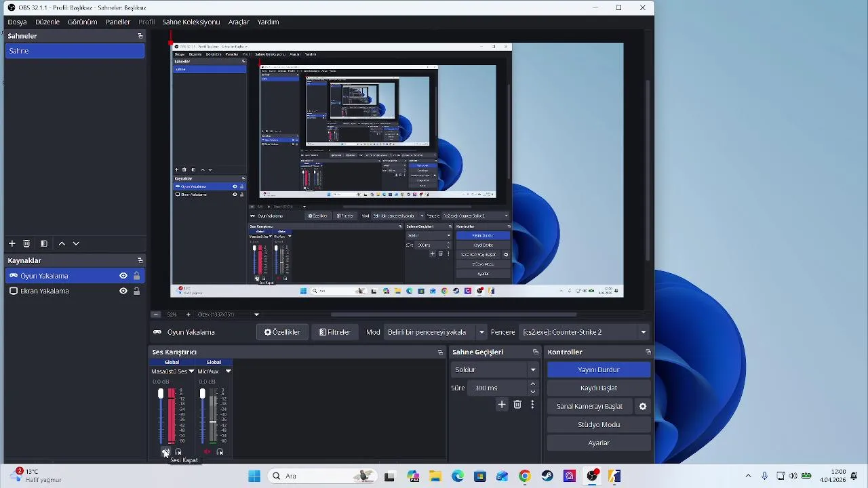Open Steam from the Windows taskbar
This screenshot has height=488, width=868.
tap(547, 476)
